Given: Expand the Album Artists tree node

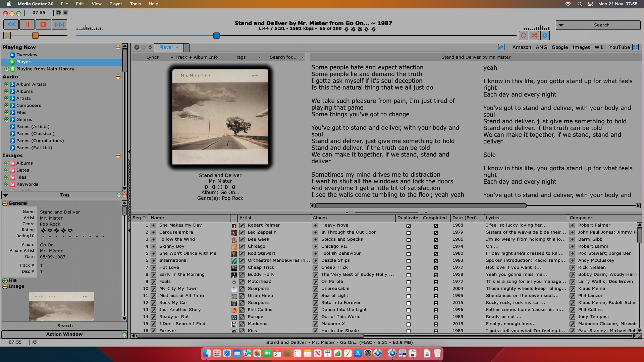Looking at the screenshot, I should [x=6, y=84].
